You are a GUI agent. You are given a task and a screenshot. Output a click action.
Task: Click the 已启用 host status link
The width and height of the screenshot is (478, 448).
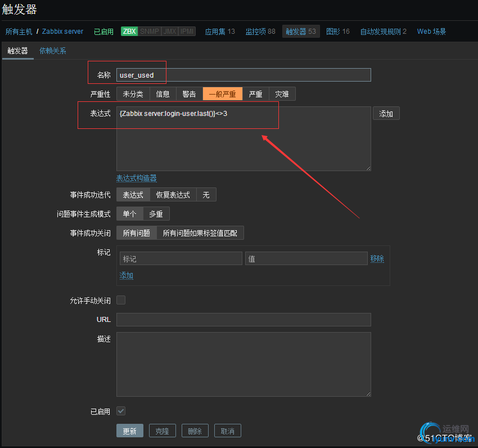(103, 32)
